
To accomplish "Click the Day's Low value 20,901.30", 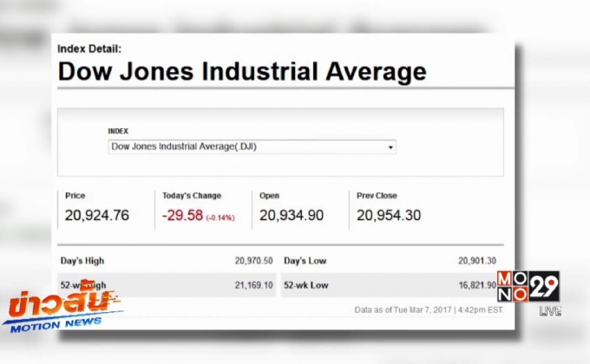I will tap(477, 261).
